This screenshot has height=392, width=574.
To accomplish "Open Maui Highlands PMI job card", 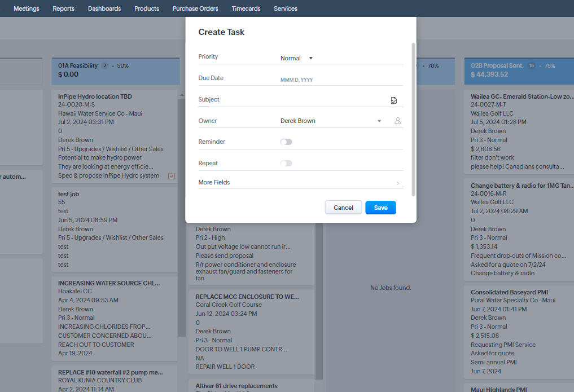I will pos(499,389).
